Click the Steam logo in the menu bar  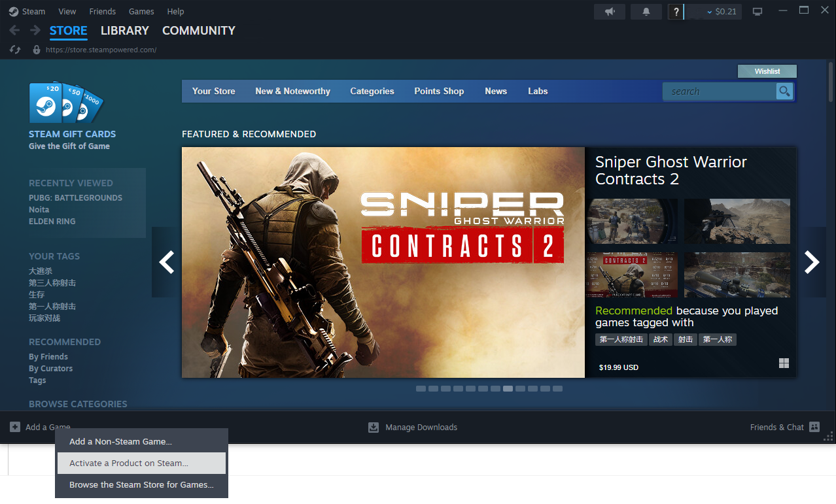(14, 12)
